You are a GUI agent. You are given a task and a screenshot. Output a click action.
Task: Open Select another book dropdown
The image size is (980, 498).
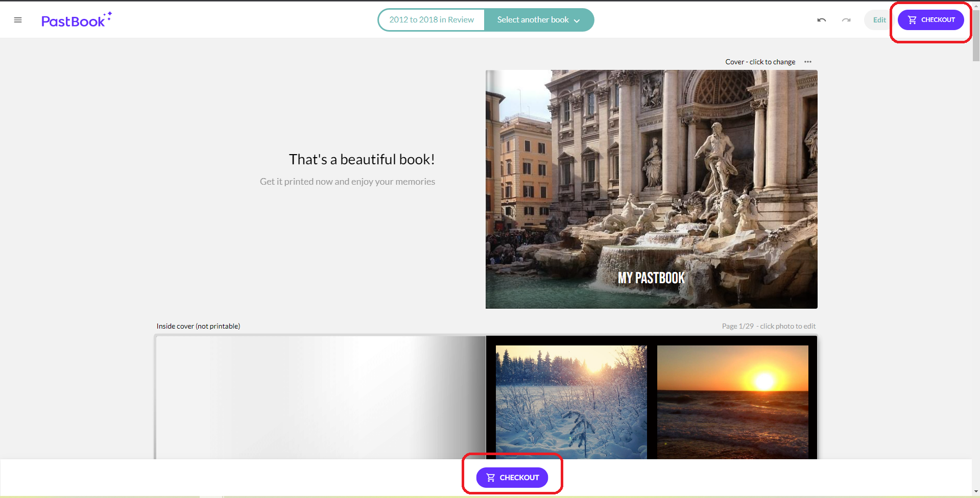click(539, 20)
